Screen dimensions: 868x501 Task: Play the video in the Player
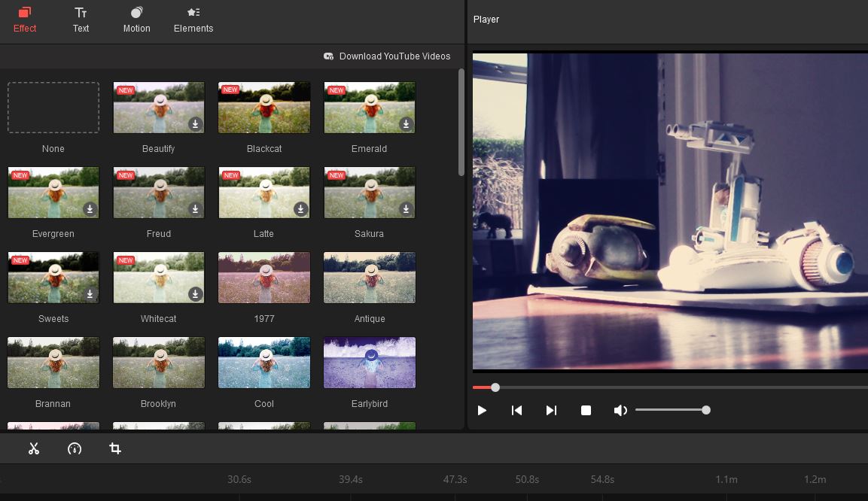[x=482, y=409]
